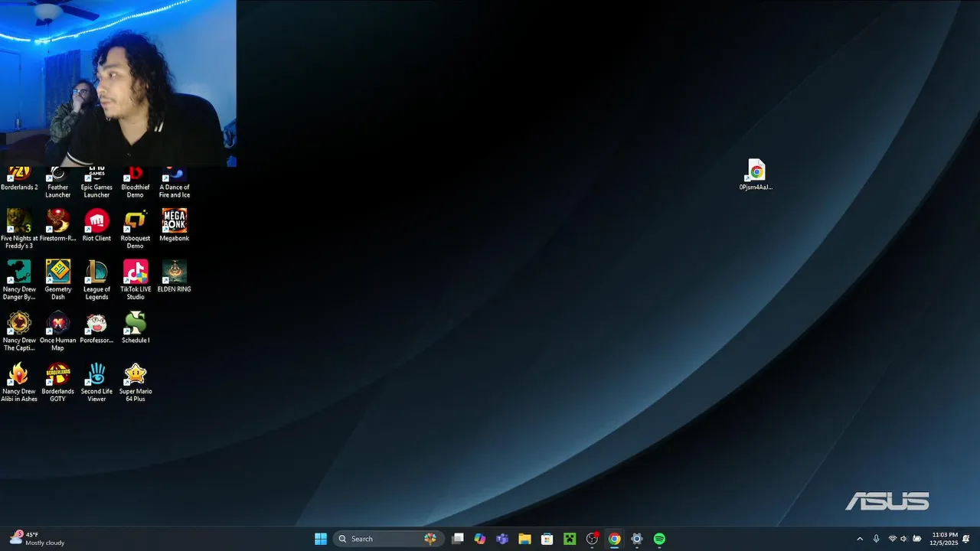
Task: Select the Geometry Dash shortcut
Action: tap(57, 280)
